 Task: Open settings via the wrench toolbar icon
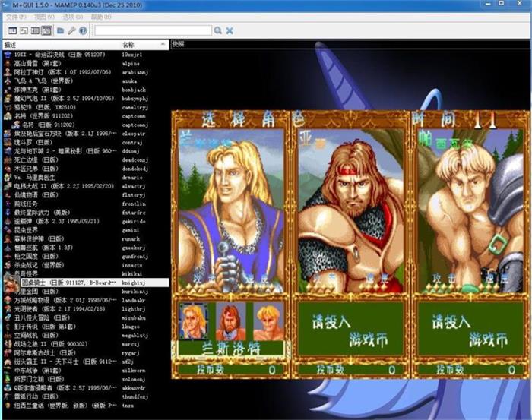(x=71, y=30)
